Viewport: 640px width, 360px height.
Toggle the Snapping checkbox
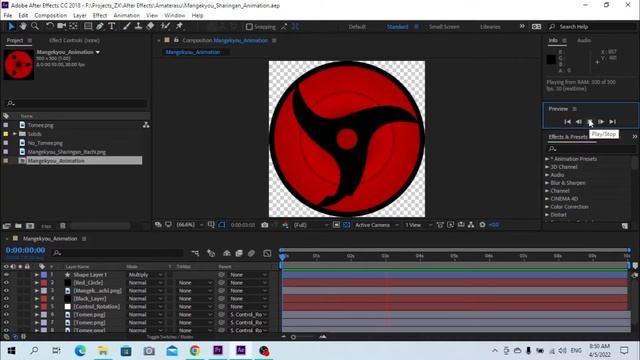[x=249, y=27]
